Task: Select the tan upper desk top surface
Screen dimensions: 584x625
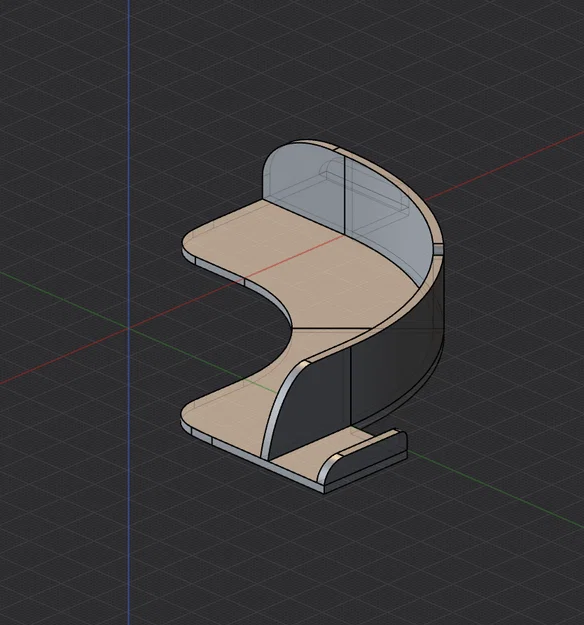Action: pyautogui.click(x=303, y=263)
